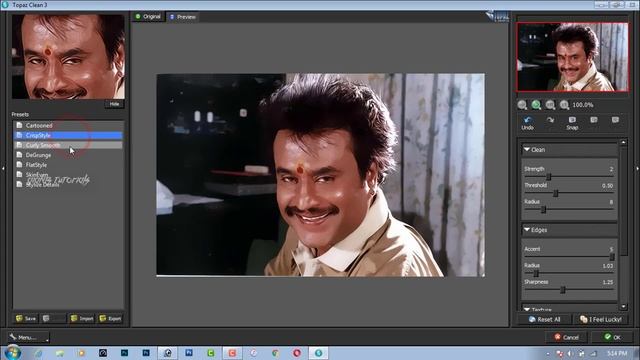Open the Windows Start menu
The height and width of the screenshot is (360, 640).
coord(13,353)
